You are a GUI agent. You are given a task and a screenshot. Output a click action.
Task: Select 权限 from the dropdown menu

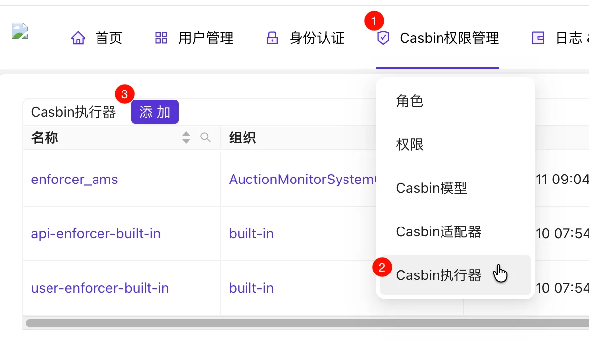click(410, 145)
